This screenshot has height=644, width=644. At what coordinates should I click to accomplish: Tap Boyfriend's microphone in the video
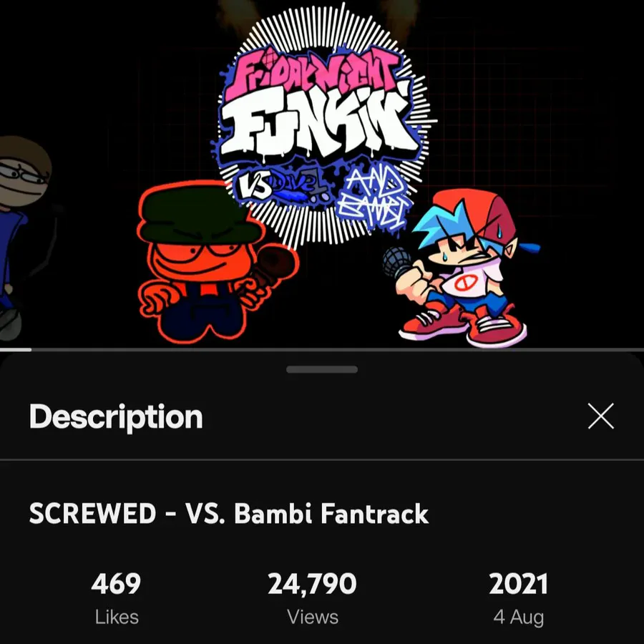pyautogui.click(x=397, y=262)
